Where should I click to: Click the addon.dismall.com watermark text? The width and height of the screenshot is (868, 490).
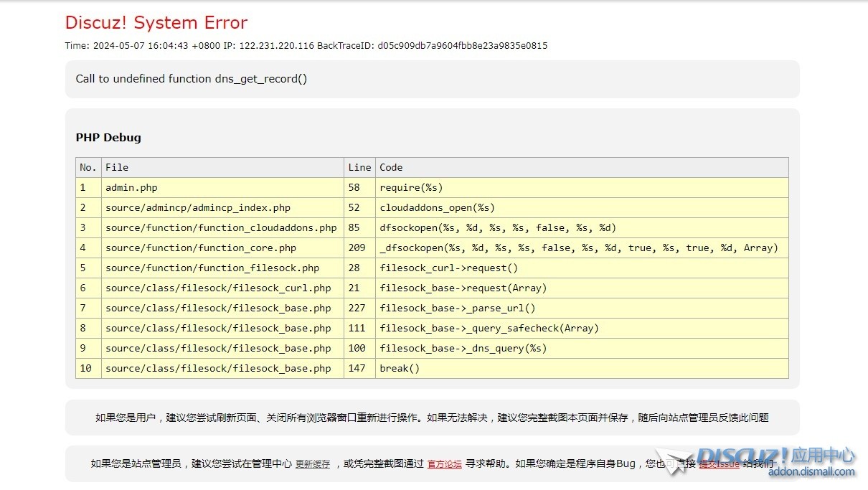pos(811,472)
